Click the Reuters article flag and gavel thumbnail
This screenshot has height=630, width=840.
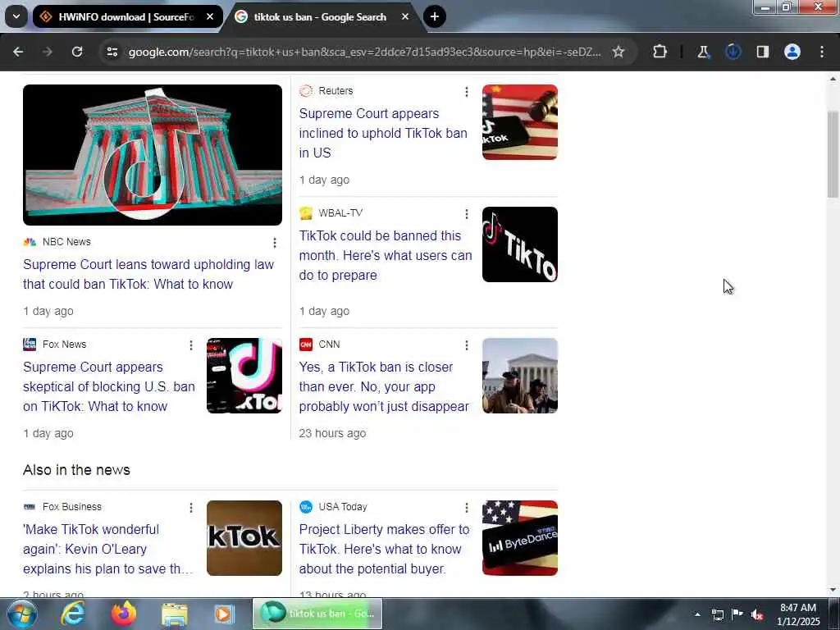pos(519,122)
